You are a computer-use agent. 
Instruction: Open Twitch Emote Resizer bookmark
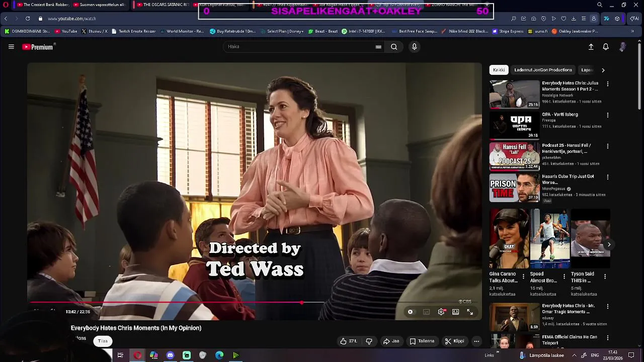pyautogui.click(x=133, y=31)
